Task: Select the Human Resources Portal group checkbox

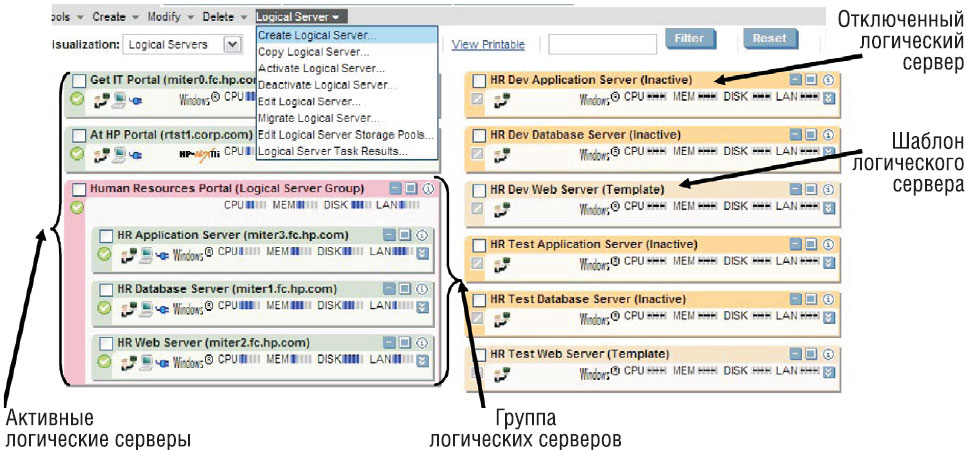Action: point(80,188)
